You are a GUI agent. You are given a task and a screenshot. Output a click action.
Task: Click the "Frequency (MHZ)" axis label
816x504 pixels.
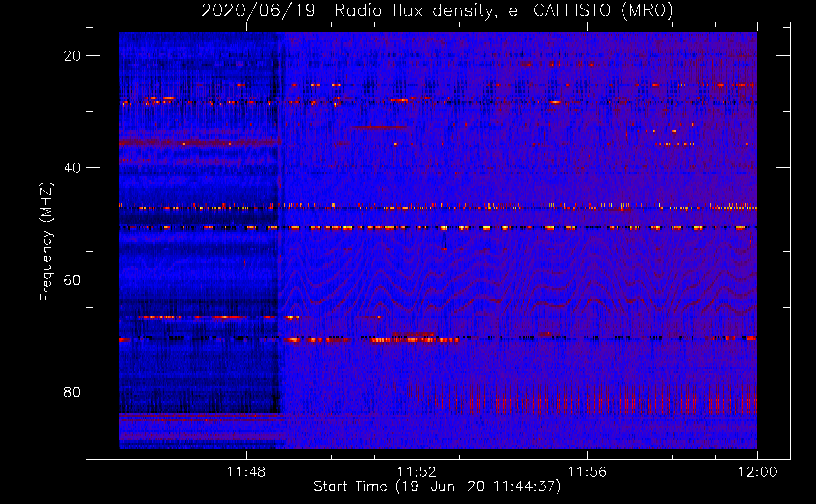point(46,241)
